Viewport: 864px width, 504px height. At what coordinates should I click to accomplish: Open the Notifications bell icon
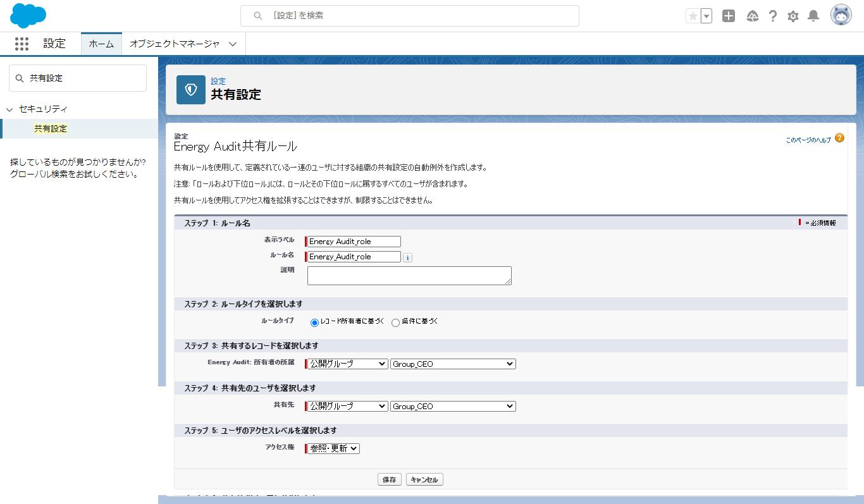tap(814, 16)
